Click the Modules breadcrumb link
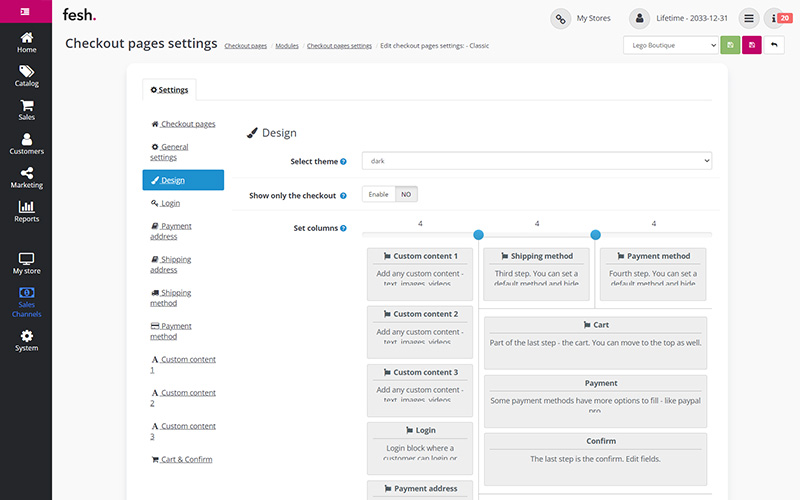The width and height of the screenshot is (800, 500). (287, 46)
